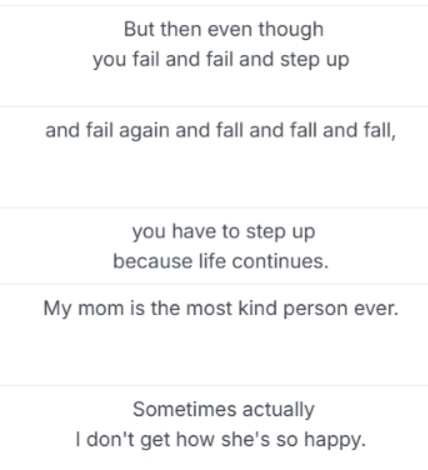Click the line "Sometimes actually"
Screen dimensions: 428x470
coord(223,410)
